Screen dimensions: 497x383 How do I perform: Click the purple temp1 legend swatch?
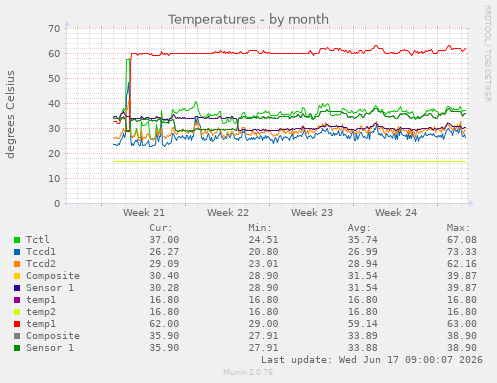point(17,300)
